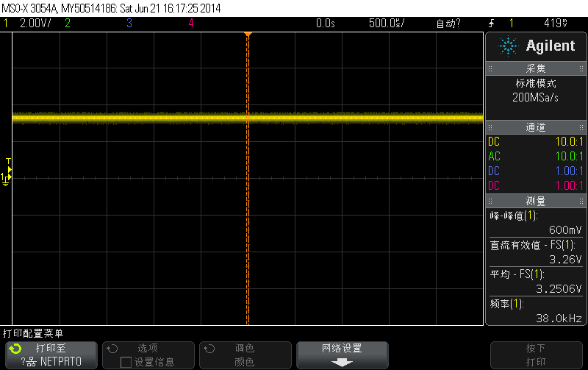The image size is (588, 370).
Task: Select the orange trigger time marker at top
Action: [x=248, y=35]
